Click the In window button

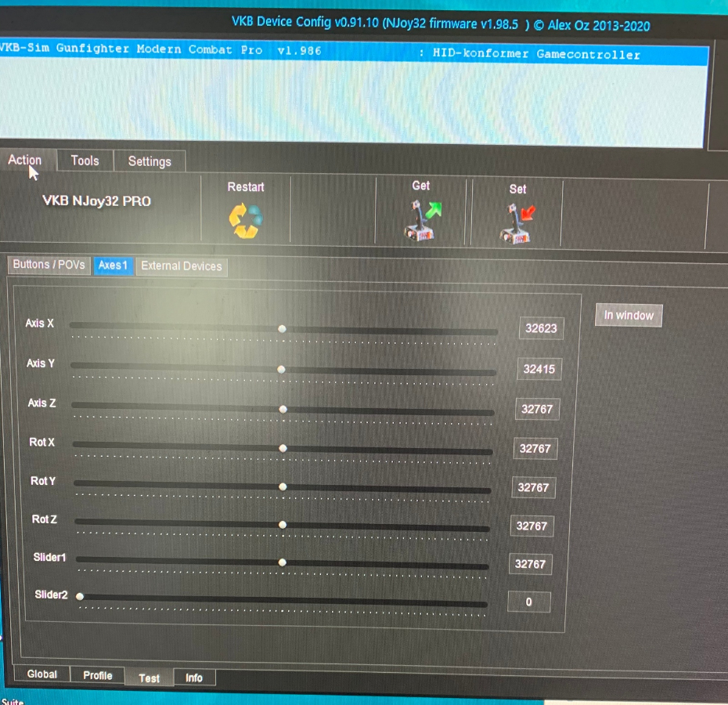[629, 316]
